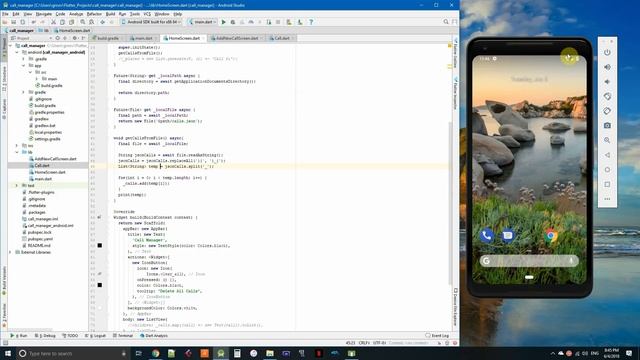Tap the Google search bar on the emulator

[x=529, y=261]
